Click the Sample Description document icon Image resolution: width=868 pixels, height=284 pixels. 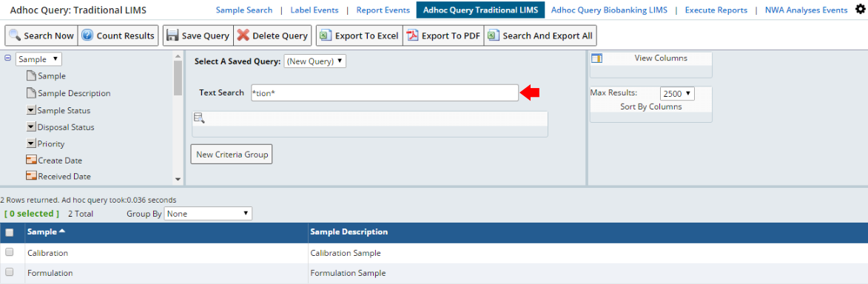point(31,93)
